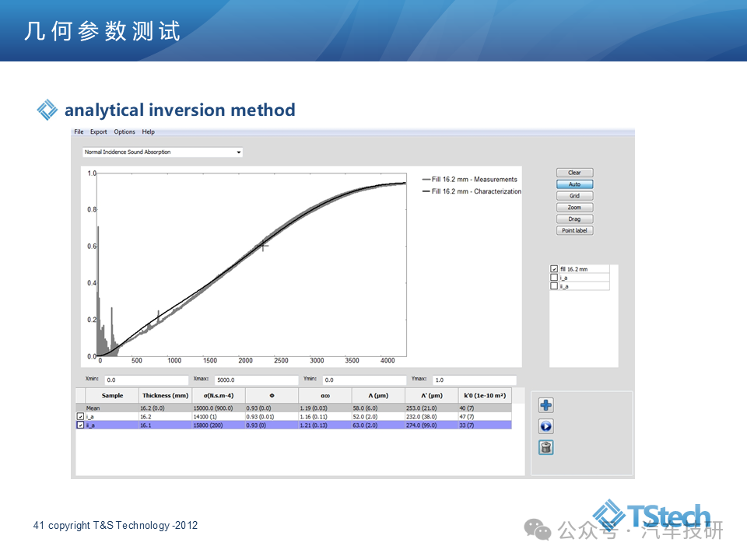Select the Mean row label
747x560 pixels.
pos(93,408)
